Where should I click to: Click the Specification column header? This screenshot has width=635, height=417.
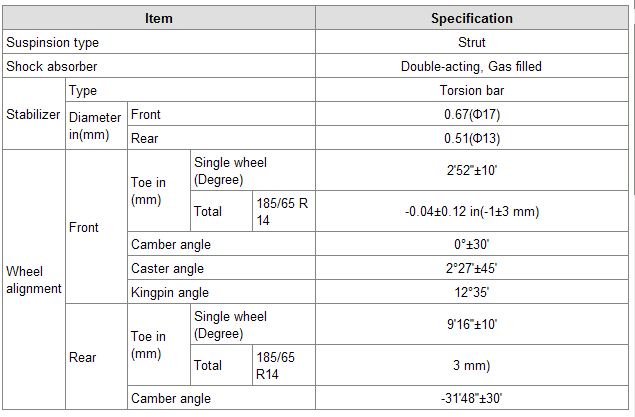[x=471, y=18]
